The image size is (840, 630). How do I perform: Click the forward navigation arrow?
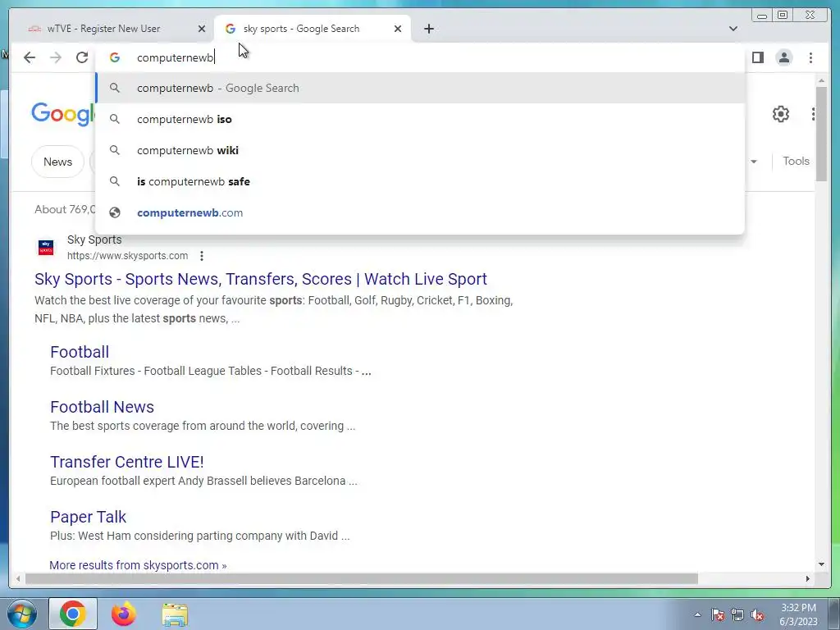(56, 57)
